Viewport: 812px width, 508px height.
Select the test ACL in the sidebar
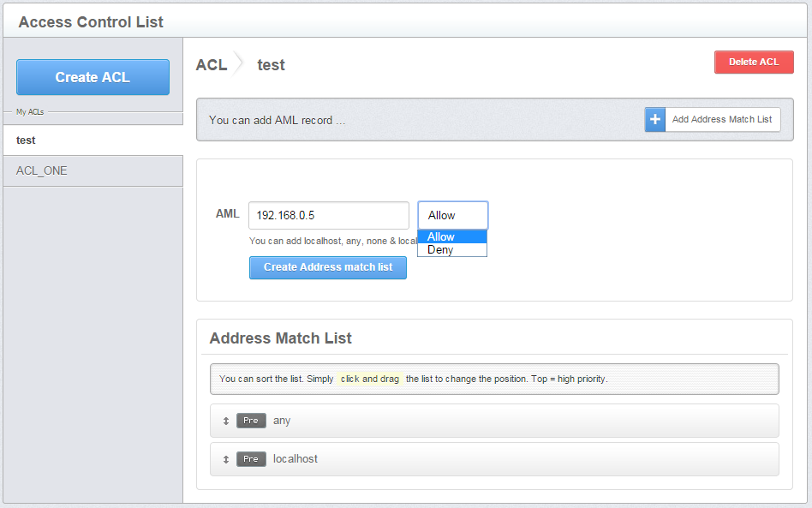[x=93, y=140]
